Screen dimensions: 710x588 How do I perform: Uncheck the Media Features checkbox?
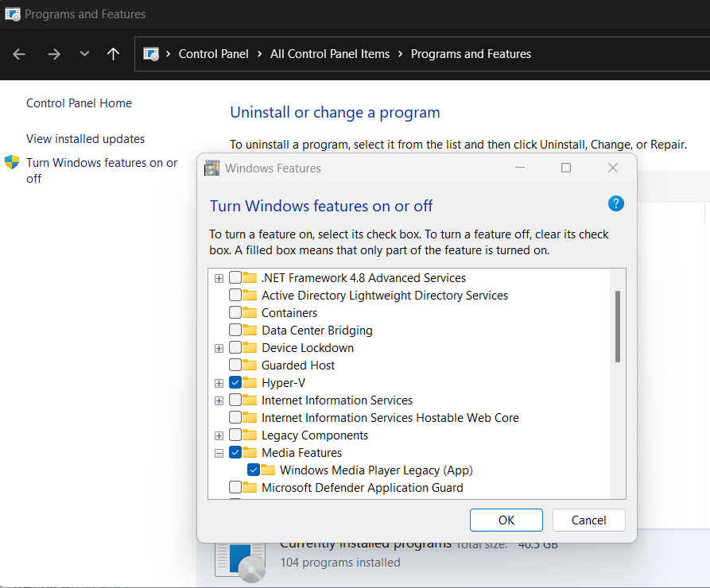[x=235, y=452]
